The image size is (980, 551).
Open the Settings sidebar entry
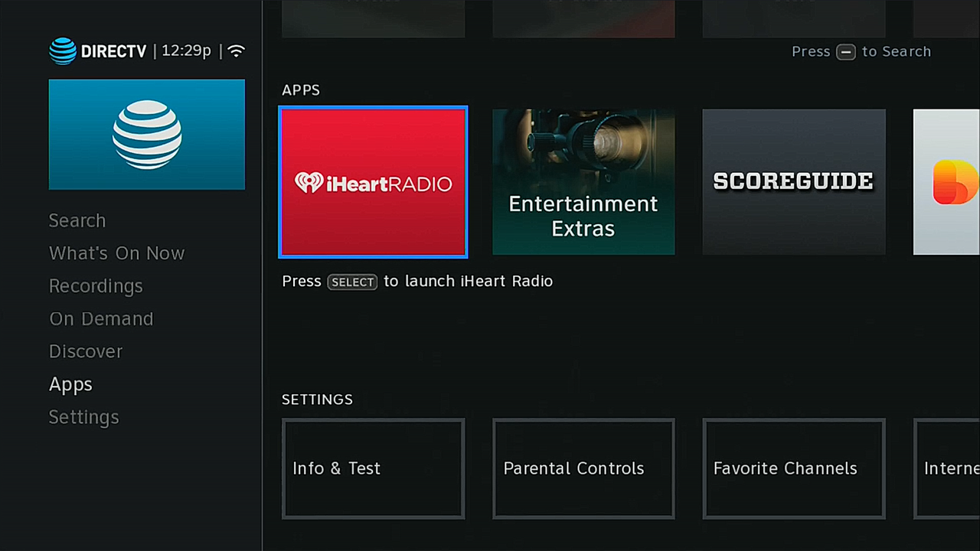coord(83,417)
